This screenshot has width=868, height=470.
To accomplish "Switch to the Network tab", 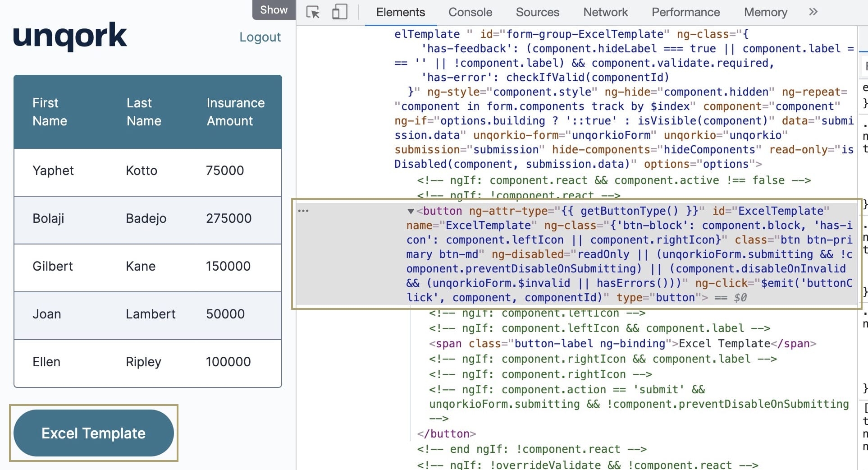I will pyautogui.click(x=605, y=12).
